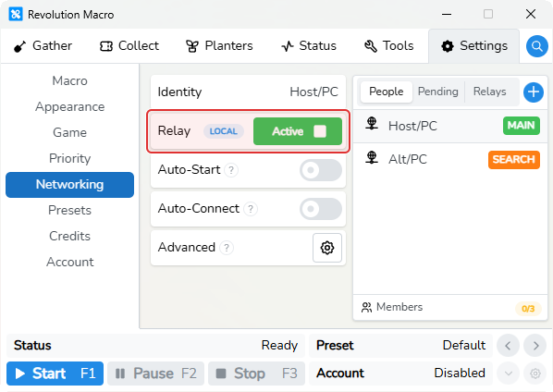This screenshot has width=553, height=392.
Task: Click the blue plus add button
Action: click(x=534, y=92)
